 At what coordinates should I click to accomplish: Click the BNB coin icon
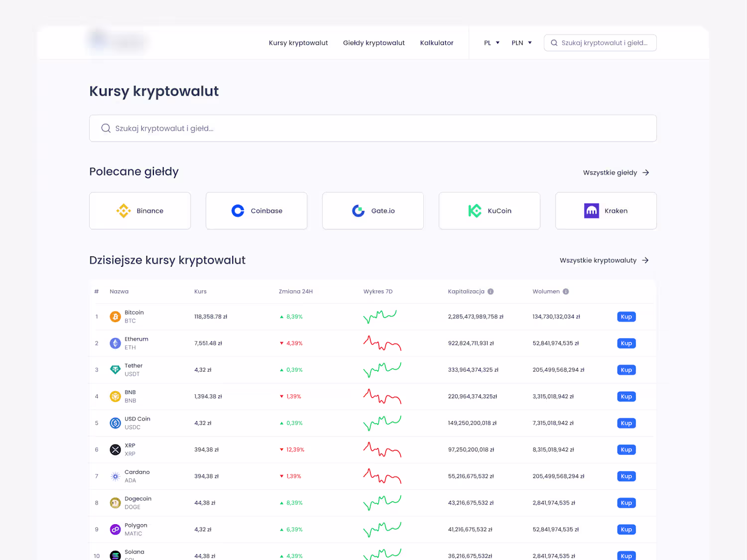[x=115, y=397]
